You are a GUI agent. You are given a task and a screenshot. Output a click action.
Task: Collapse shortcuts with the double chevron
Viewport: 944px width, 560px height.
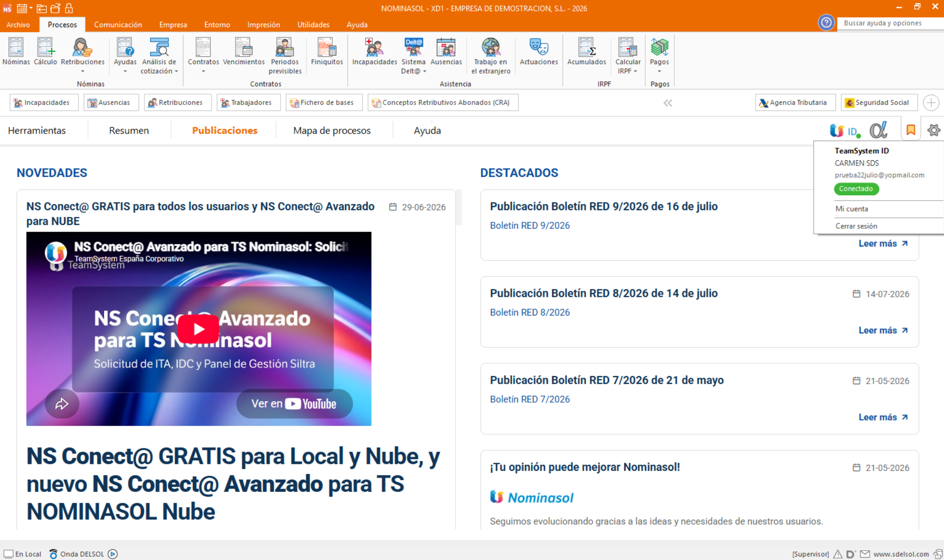(x=667, y=103)
